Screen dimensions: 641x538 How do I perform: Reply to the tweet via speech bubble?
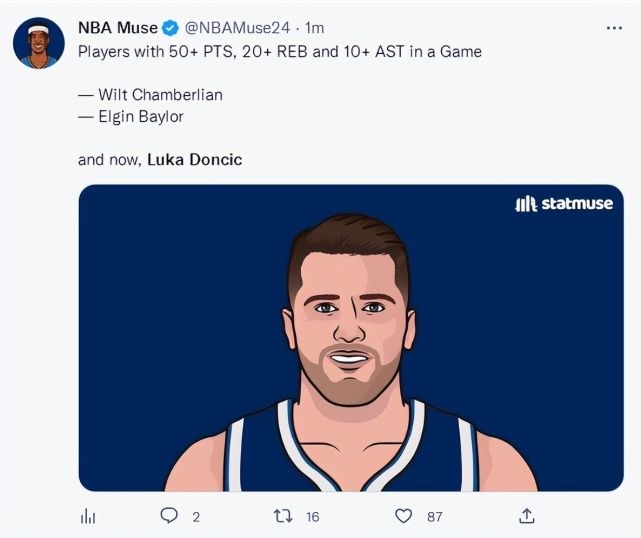point(169,516)
